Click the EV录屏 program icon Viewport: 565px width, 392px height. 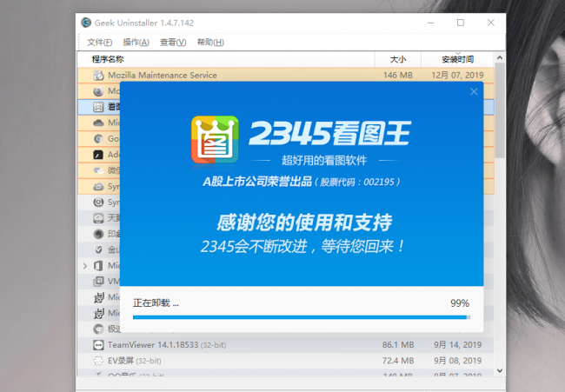click(98, 361)
